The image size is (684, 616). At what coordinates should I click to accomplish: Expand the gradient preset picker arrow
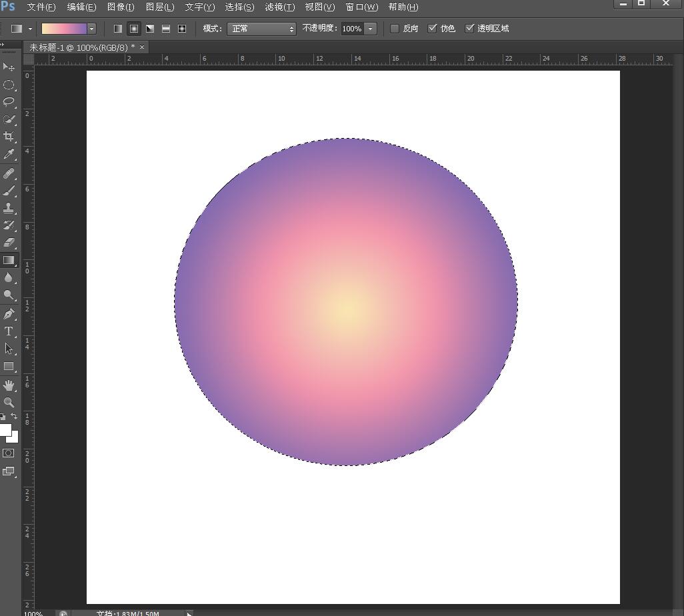point(92,29)
